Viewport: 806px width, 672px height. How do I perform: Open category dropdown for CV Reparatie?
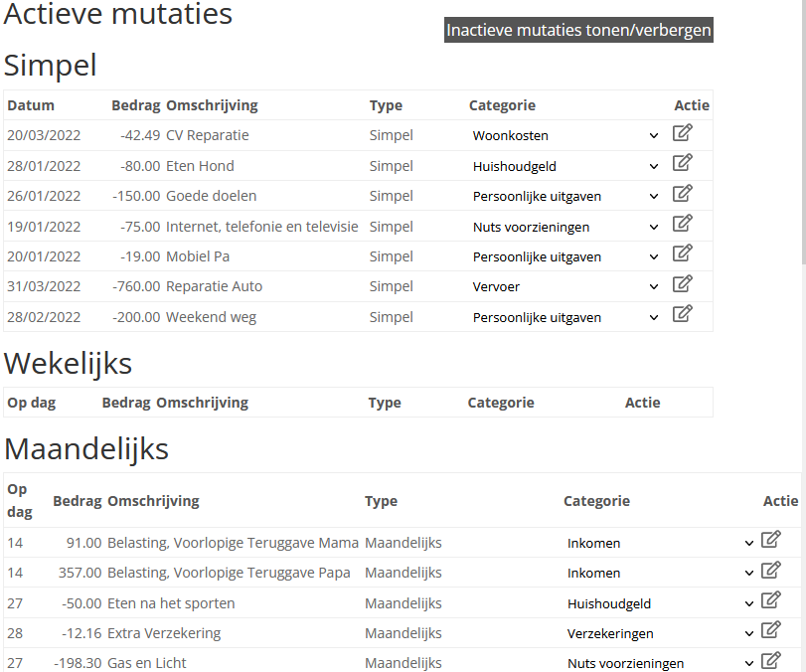click(564, 136)
